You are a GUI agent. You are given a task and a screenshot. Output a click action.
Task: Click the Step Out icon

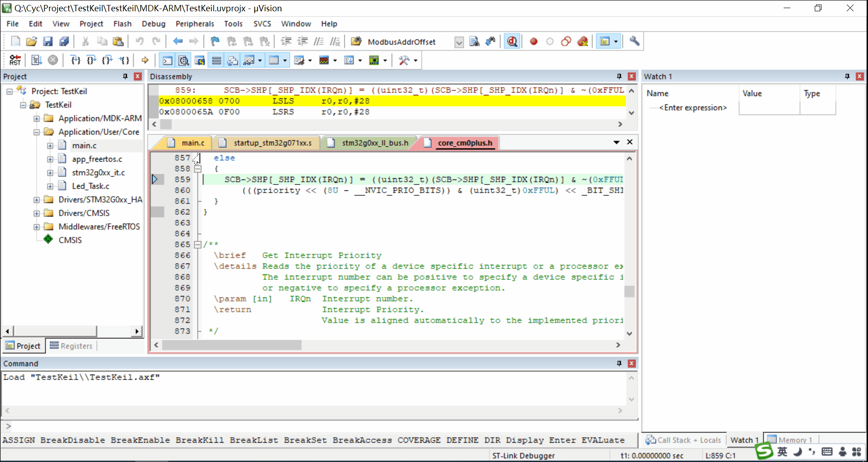pyautogui.click(x=107, y=60)
